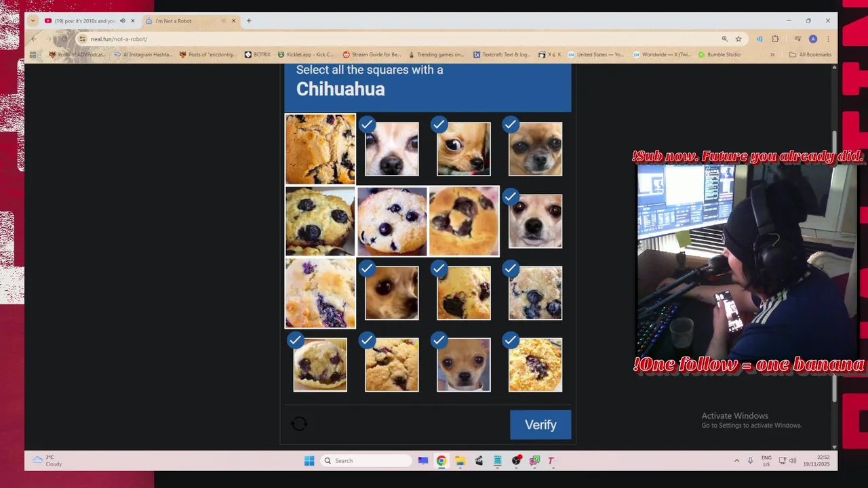The height and width of the screenshot is (488, 868).
Task: Select the golden muffin in the second row
Action: (464, 221)
